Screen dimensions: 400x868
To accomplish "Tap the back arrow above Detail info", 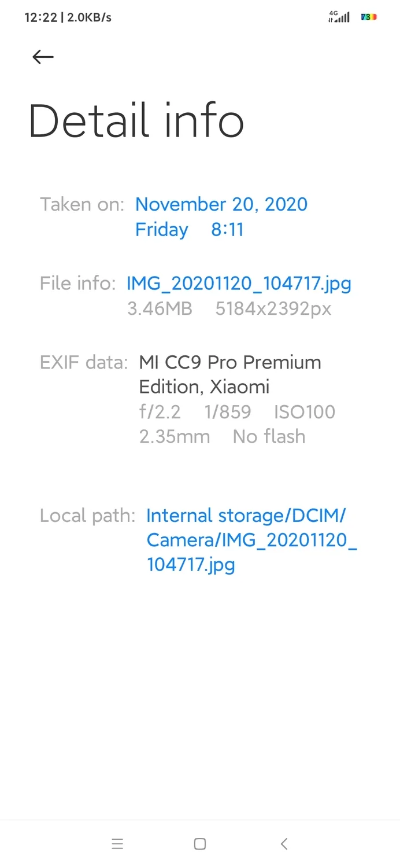I will point(43,57).
